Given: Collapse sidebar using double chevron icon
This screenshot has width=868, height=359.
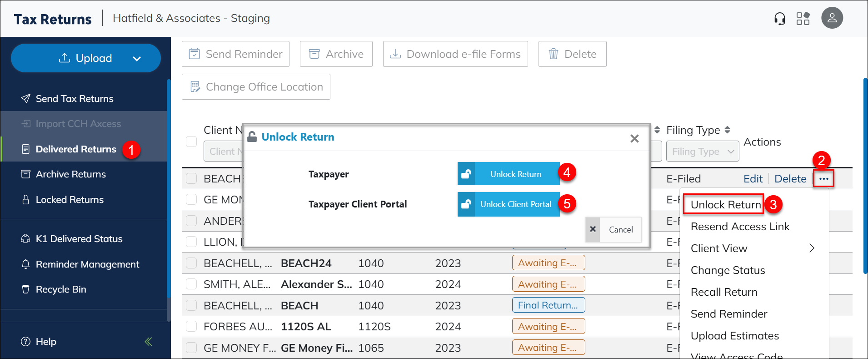Looking at the screenshot, I should pos(148,342).
